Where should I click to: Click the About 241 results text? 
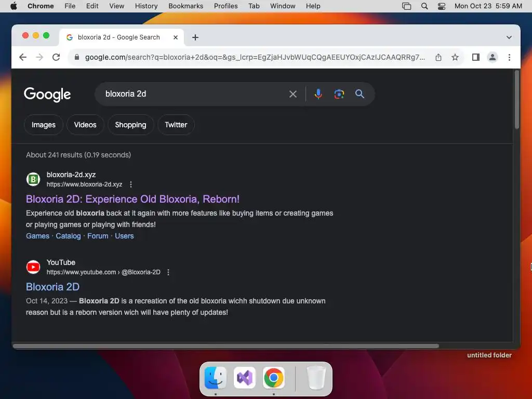click(78, 155)
